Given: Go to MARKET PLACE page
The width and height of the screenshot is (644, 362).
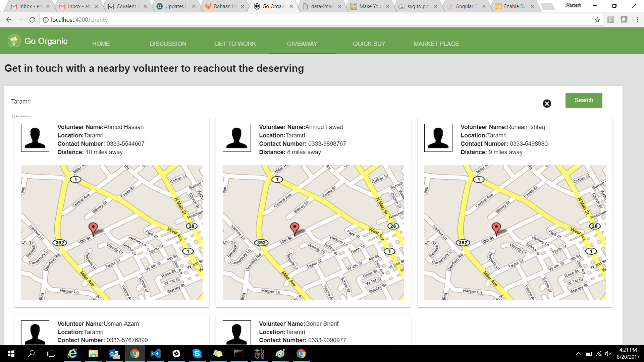Looking at the screenshot, I should pos(436,44).
